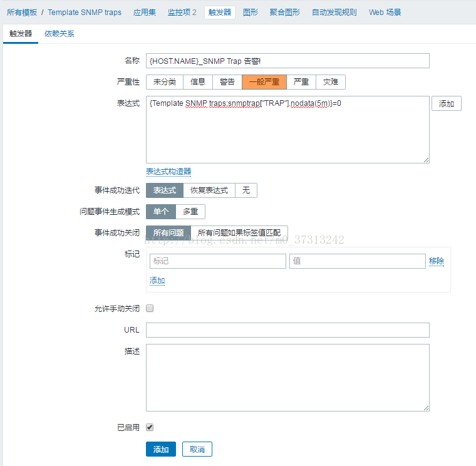Set severity to 一般严重

(264, 82)
